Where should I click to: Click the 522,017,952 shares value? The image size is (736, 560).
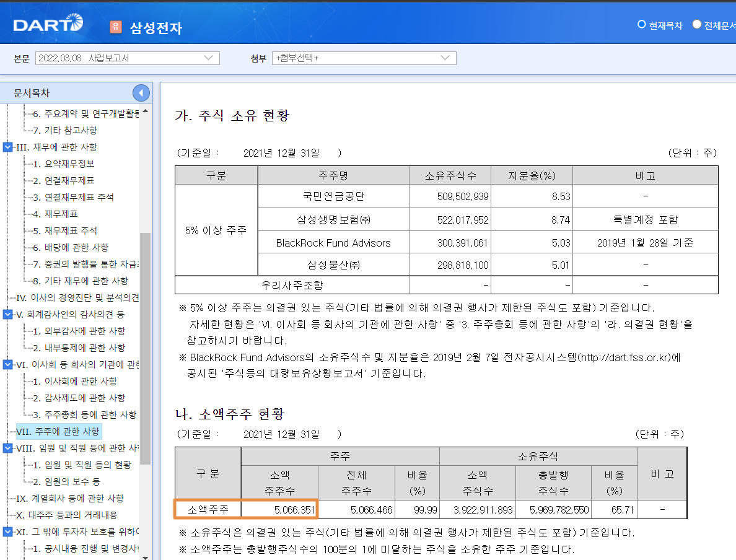tap(463, 220)
